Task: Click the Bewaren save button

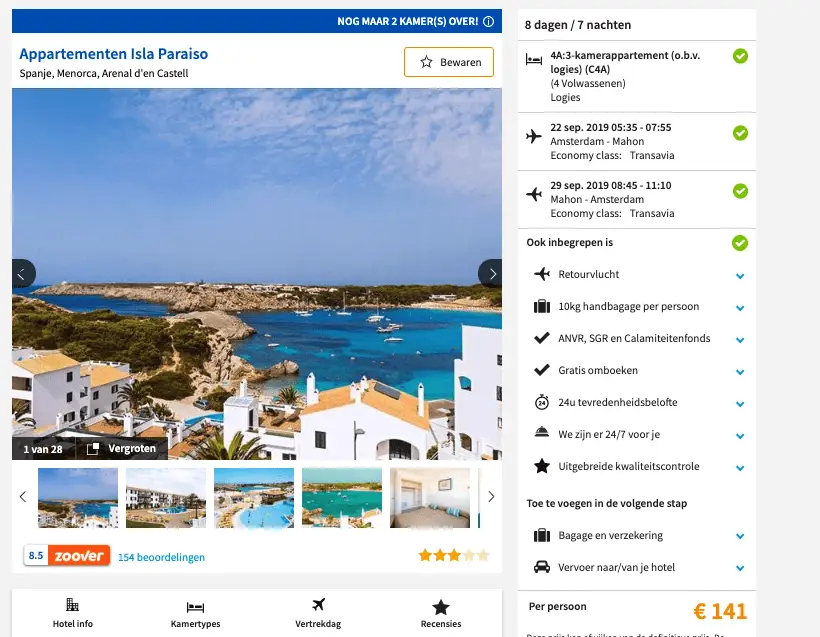Action: tap(449, 62)
